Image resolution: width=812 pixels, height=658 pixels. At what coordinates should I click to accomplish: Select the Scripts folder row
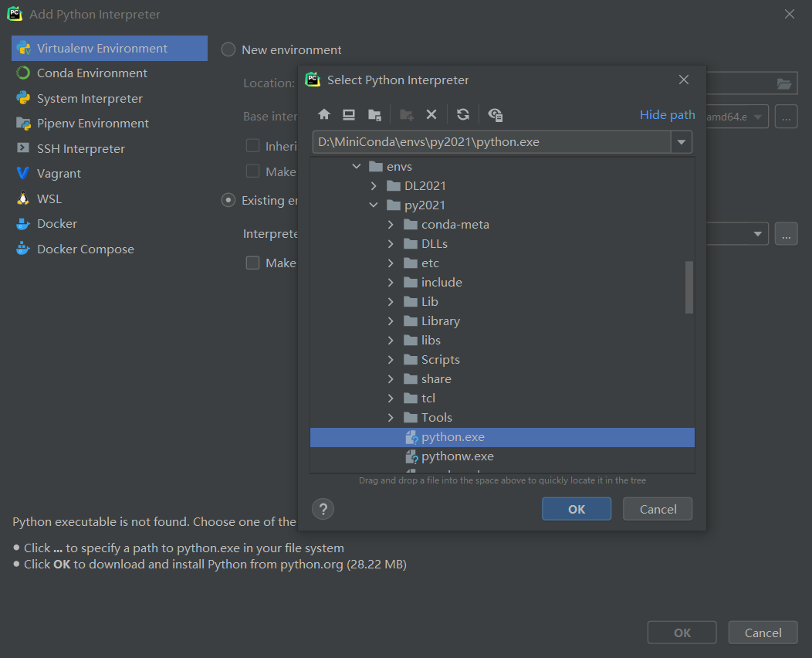[x=502, y=360]
